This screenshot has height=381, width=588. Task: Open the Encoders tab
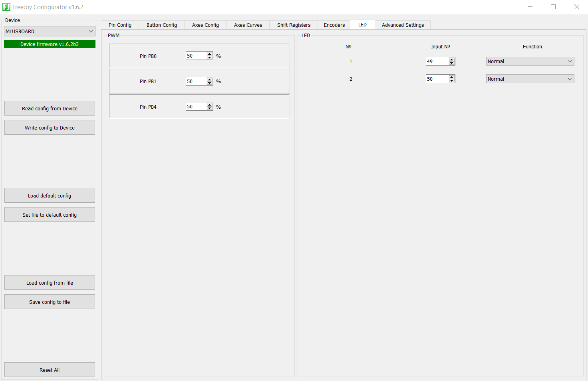[334, 24]
